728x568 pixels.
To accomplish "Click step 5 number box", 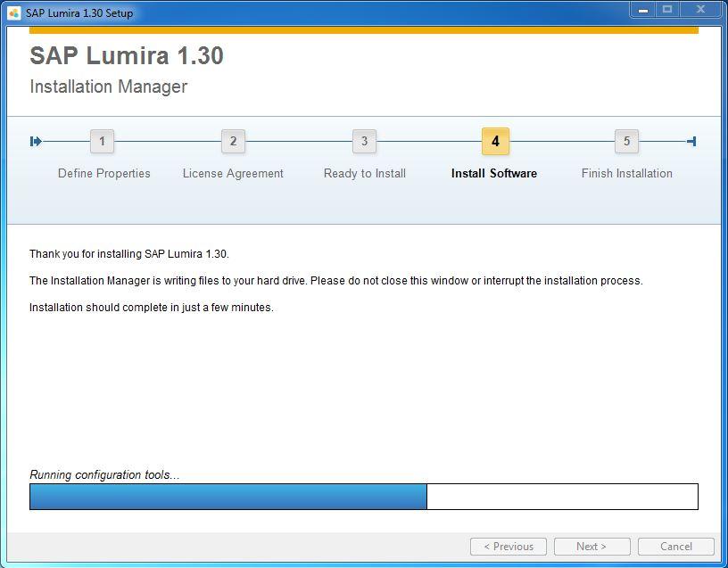I will 626,141.
